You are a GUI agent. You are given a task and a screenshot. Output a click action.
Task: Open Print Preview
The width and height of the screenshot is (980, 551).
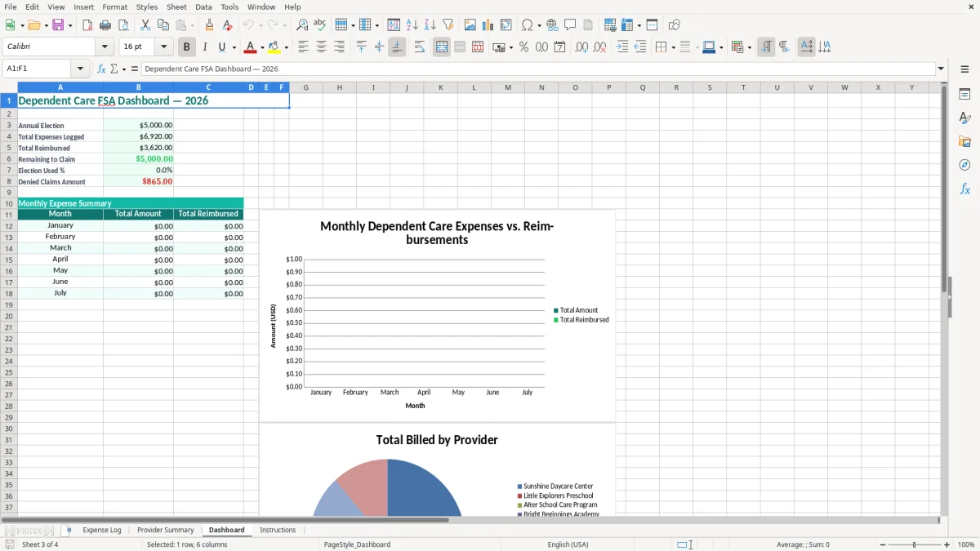[123, 25]
